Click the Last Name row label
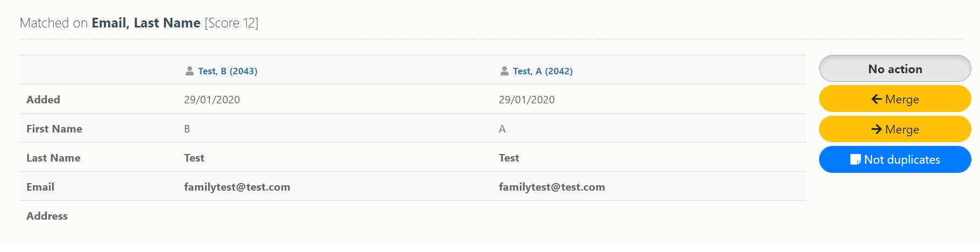This screenshot has height=252, width=980. (x=53, y=158)
